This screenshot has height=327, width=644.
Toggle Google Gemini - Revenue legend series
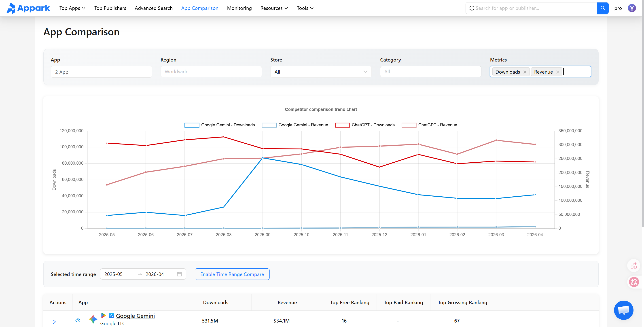(295, 125)
